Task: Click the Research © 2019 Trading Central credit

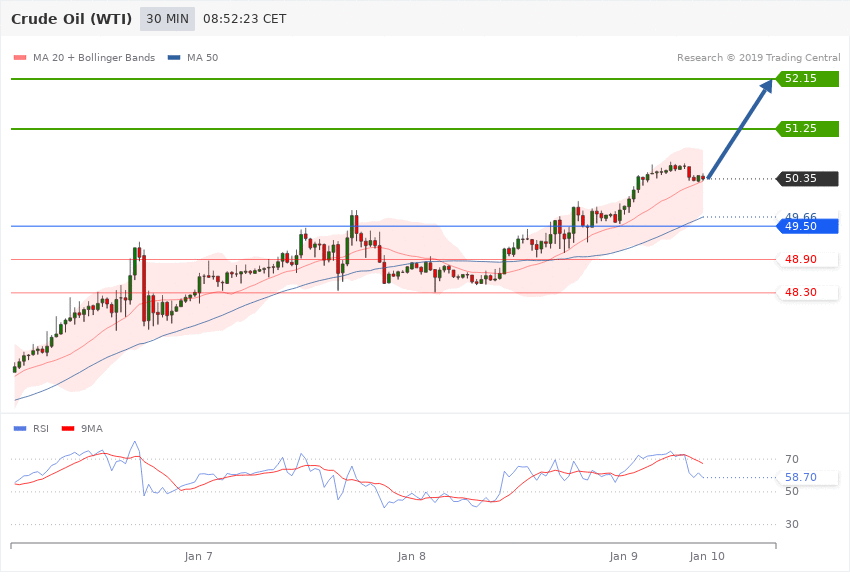Action: click(758, 57)
